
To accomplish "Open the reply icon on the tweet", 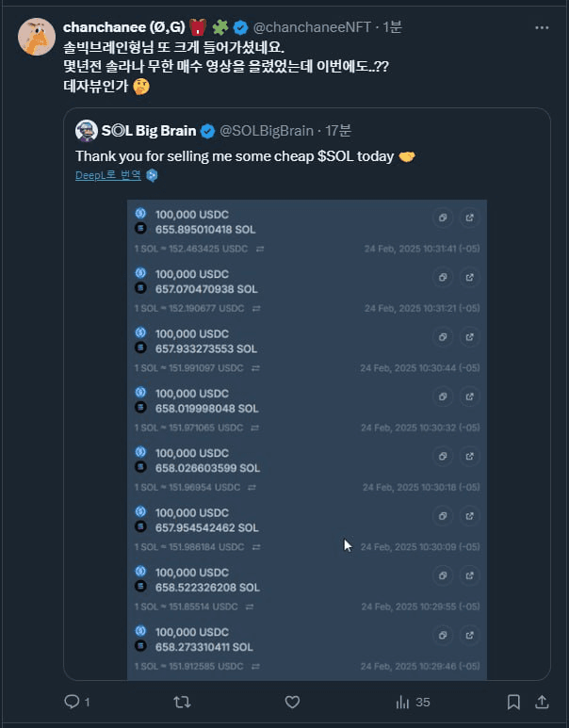I will pos(72,702).
